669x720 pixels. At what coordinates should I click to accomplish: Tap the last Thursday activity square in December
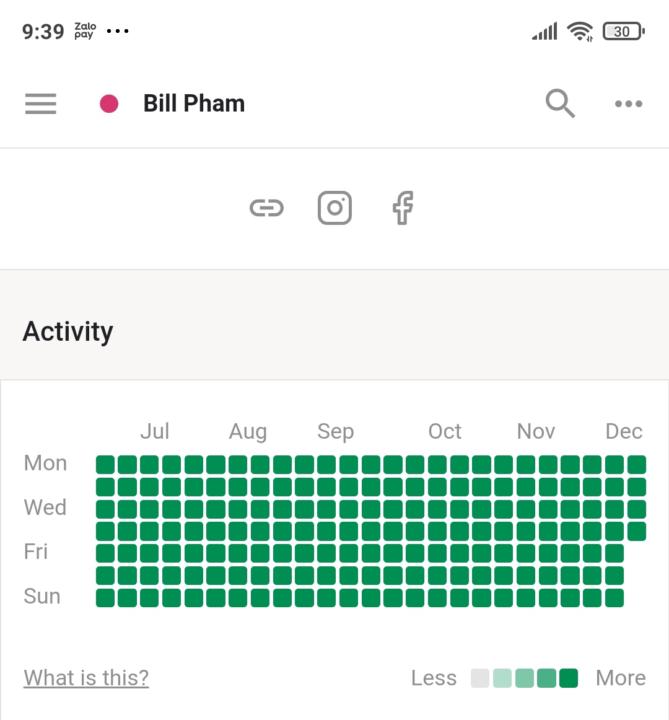click(x=636, y=531)
